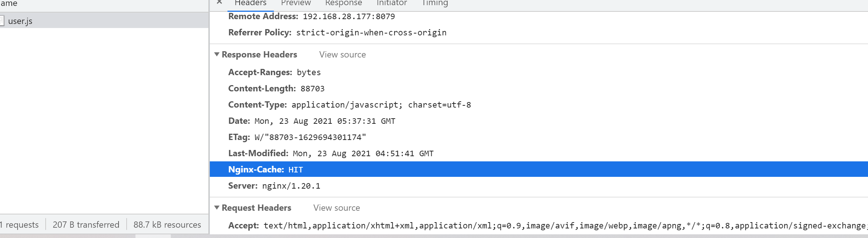Click the ETag header value
This screenshot has width=868, height=238.
pos(310,137)
